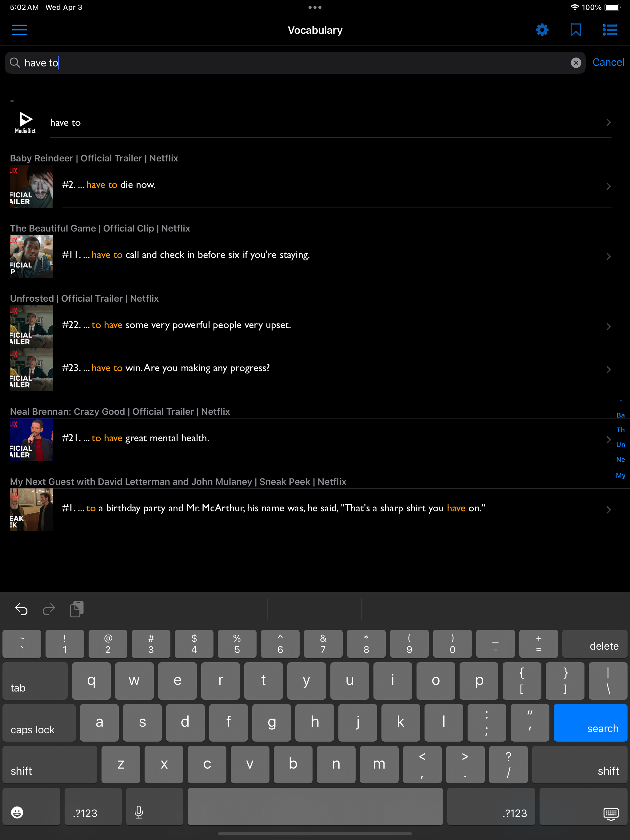Tap Neal Brennan trailer thumbnail
This screenshot has height=840, width=630.
[x=32, y=440]
